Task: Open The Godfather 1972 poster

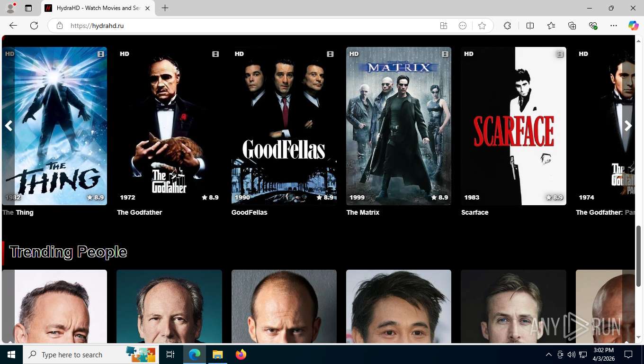Action: [x=169, y=126]
